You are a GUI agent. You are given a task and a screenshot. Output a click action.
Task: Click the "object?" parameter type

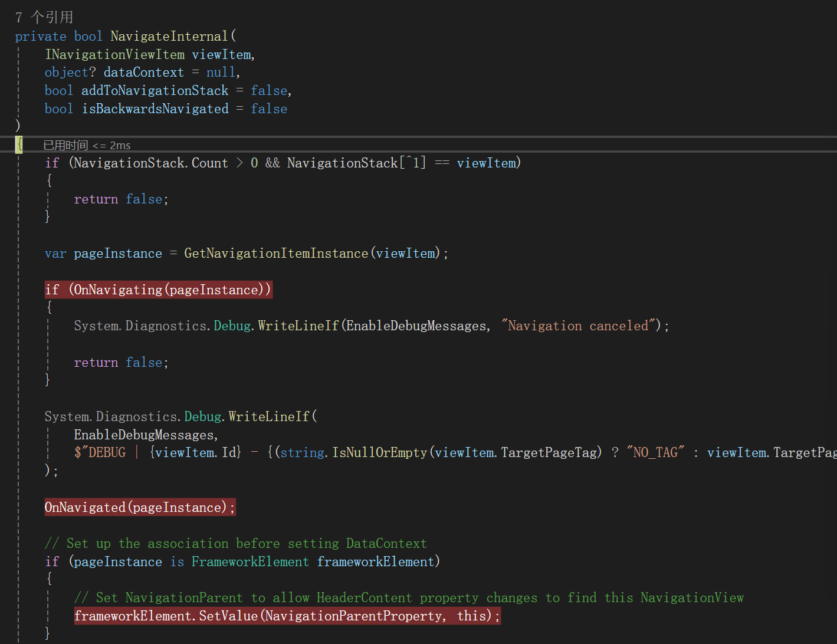[x=70, y=73]
